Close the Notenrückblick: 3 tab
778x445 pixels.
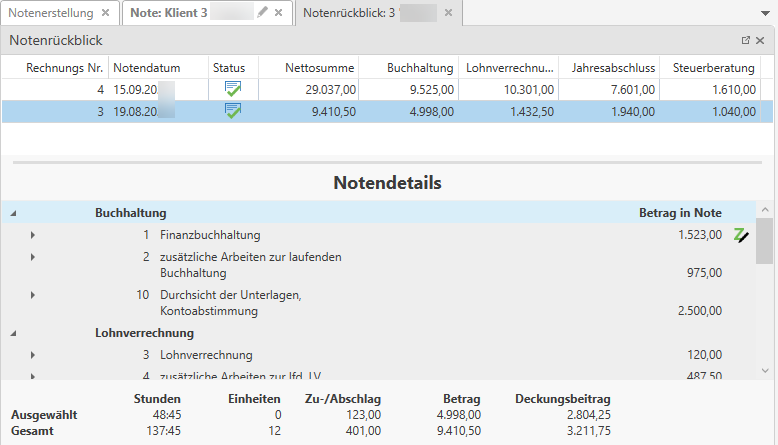click(448, 13)
